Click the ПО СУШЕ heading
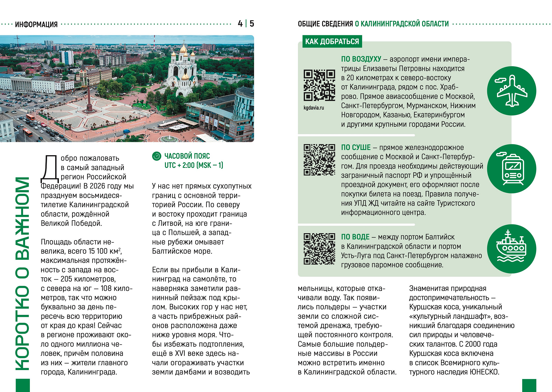The image size is (552, 392). (x=356, y=148)
